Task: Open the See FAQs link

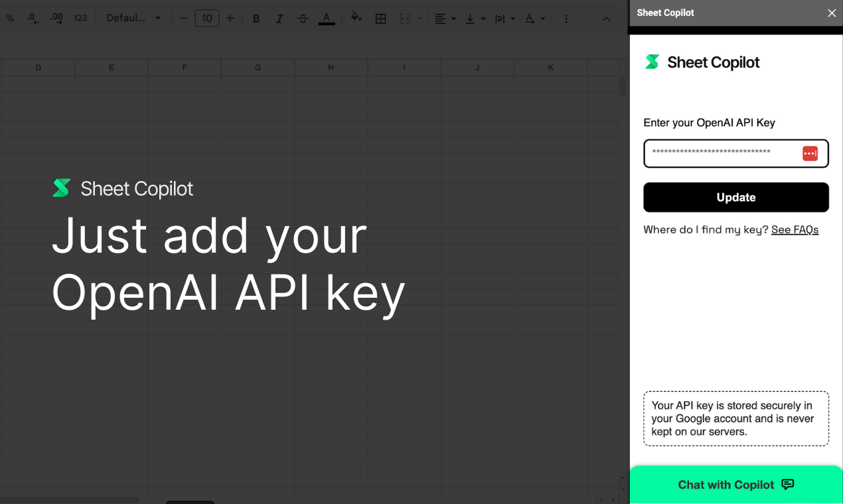Action: (x=795, y=229)
